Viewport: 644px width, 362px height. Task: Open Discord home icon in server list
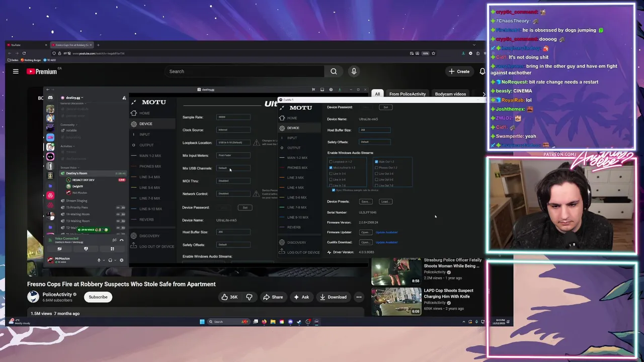[x=50, y=98]
